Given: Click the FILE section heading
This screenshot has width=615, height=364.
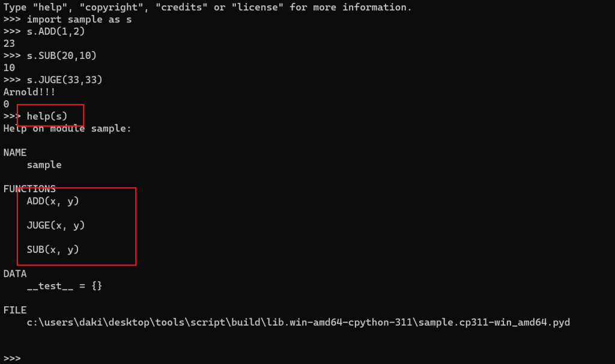Looking at the screenshot, I should coord(15,311).
